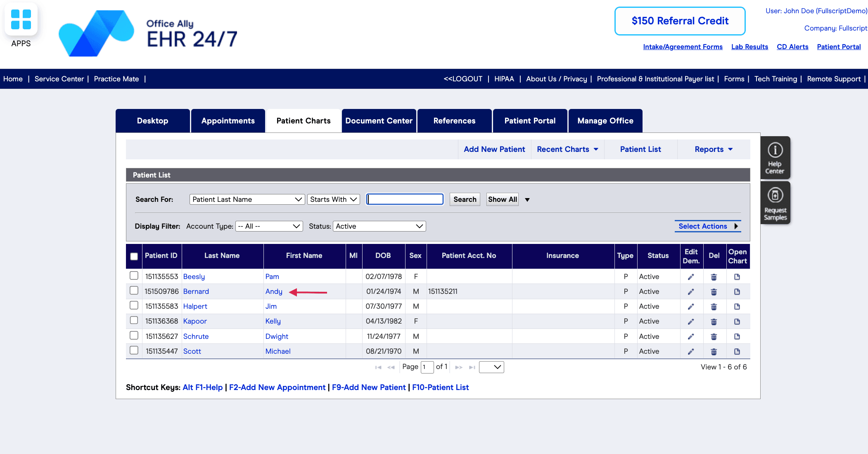Click the Show All button

tap(503, 199)
